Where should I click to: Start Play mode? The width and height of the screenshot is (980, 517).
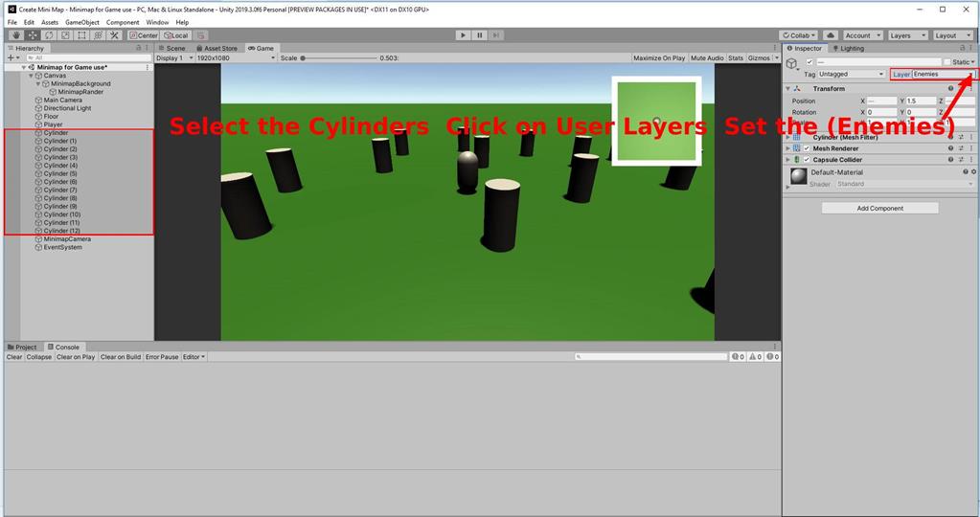[463, 35]
